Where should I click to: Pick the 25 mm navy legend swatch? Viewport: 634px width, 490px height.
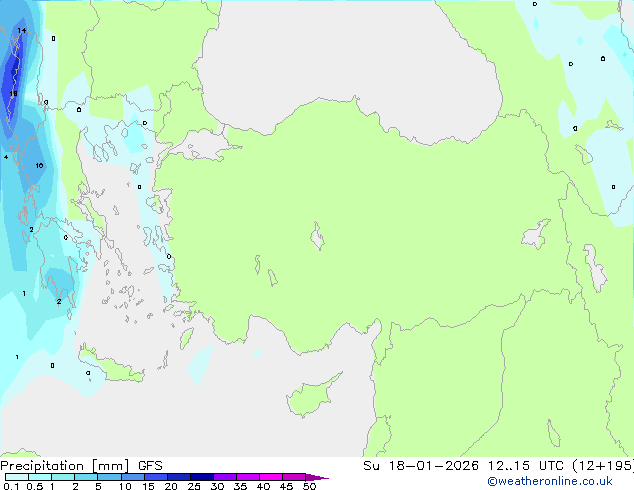201,477
